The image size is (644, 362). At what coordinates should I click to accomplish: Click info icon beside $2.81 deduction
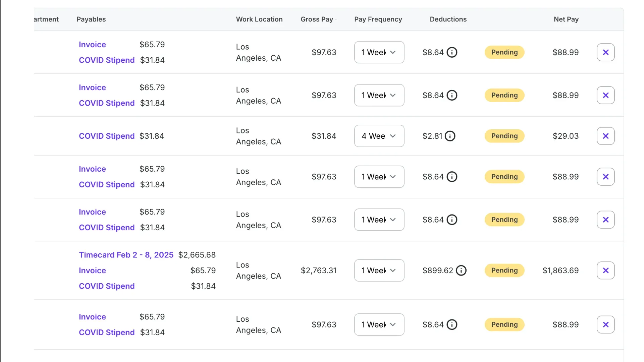pyautogui.click(x=450, y=136)
